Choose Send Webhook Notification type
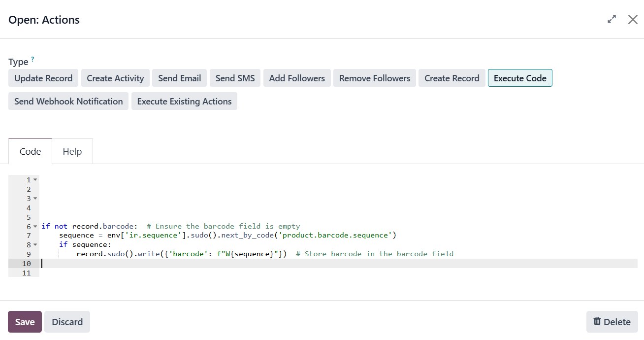The width and height of the screenshot is (644, 340). tap(68, 101)
